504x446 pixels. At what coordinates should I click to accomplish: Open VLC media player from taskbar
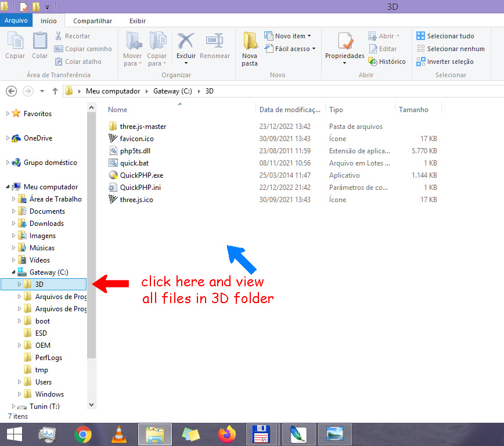[x=118, y=434]
